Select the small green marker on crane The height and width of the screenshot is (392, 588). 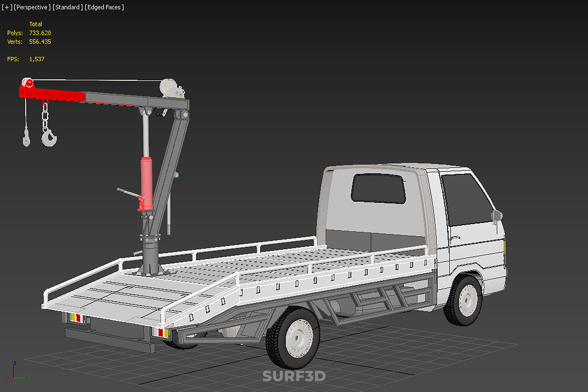(176, 175)
